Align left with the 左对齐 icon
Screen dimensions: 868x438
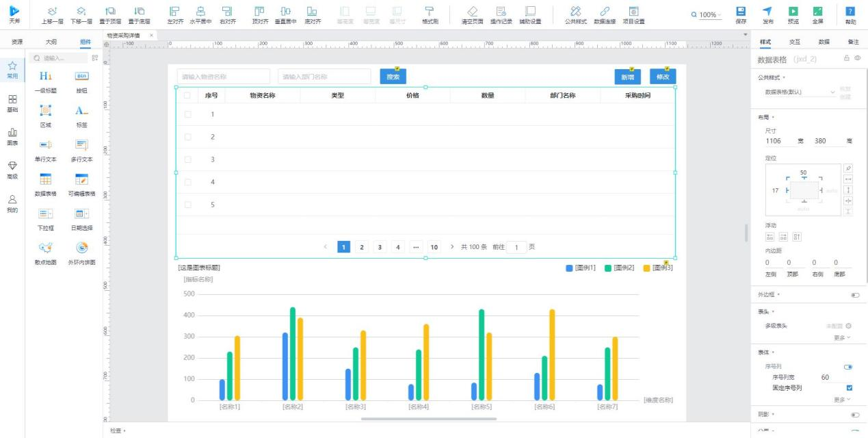pos(174,12)
